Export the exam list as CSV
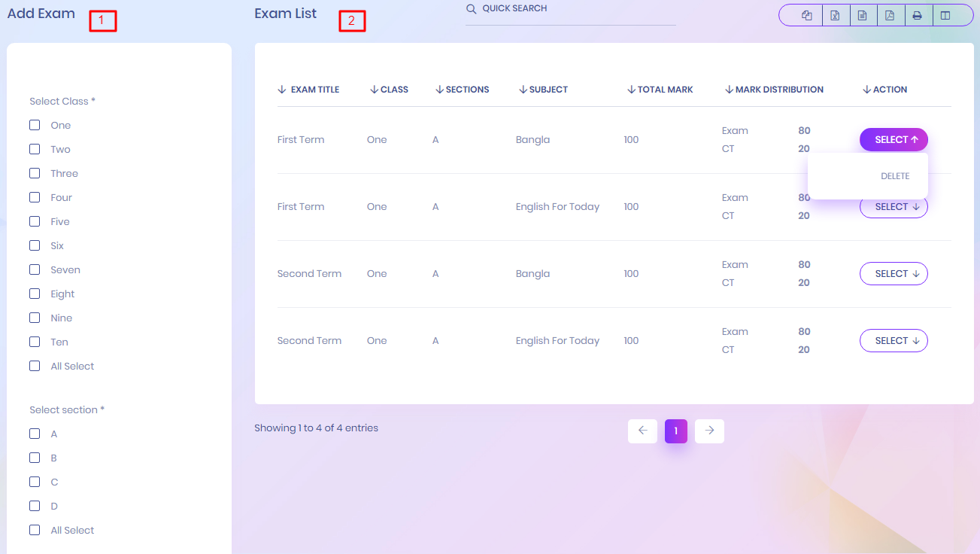 pos(863,15)
